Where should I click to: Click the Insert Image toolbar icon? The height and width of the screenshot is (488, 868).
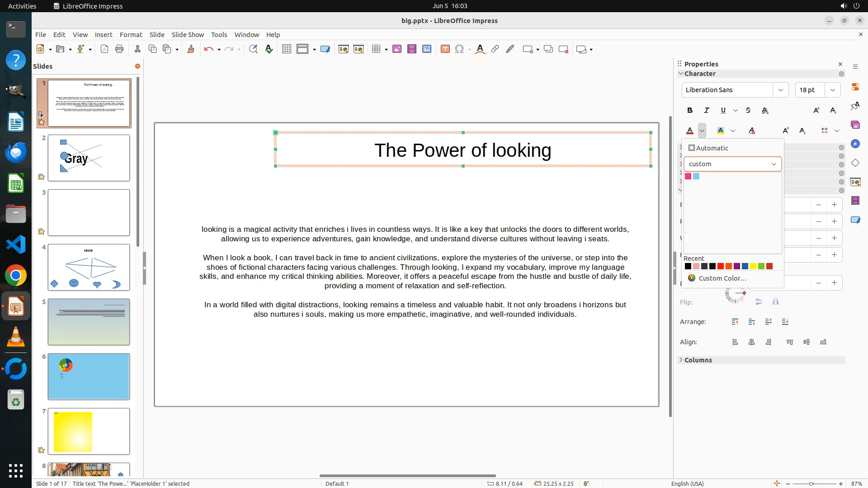pyautogui.click(x=397, y=49)
